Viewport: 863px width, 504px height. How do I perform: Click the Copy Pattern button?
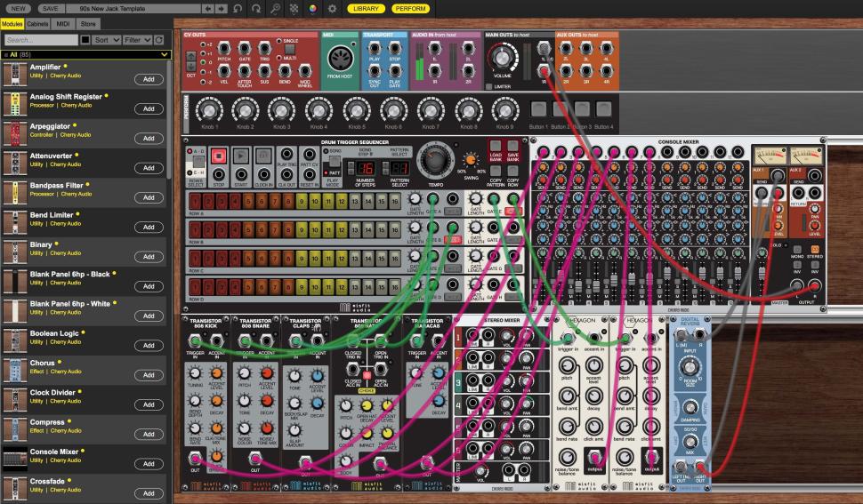tap(496, 172)
